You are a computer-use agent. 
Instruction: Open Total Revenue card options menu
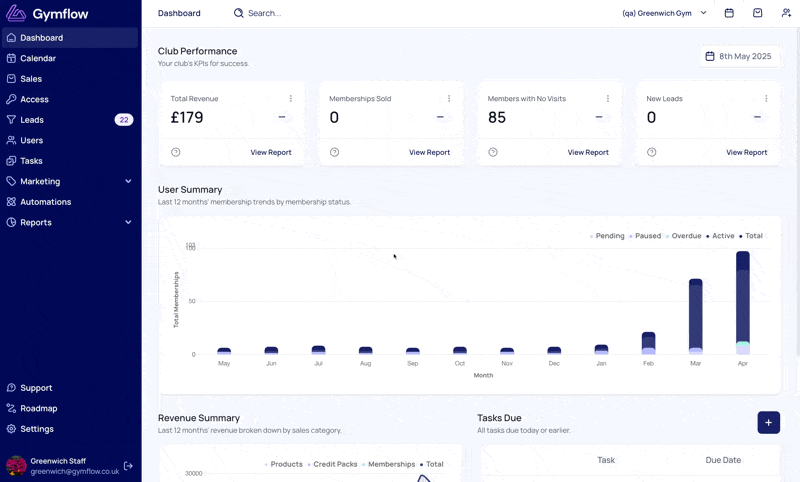pyautogui.click(x=291, y=98)
